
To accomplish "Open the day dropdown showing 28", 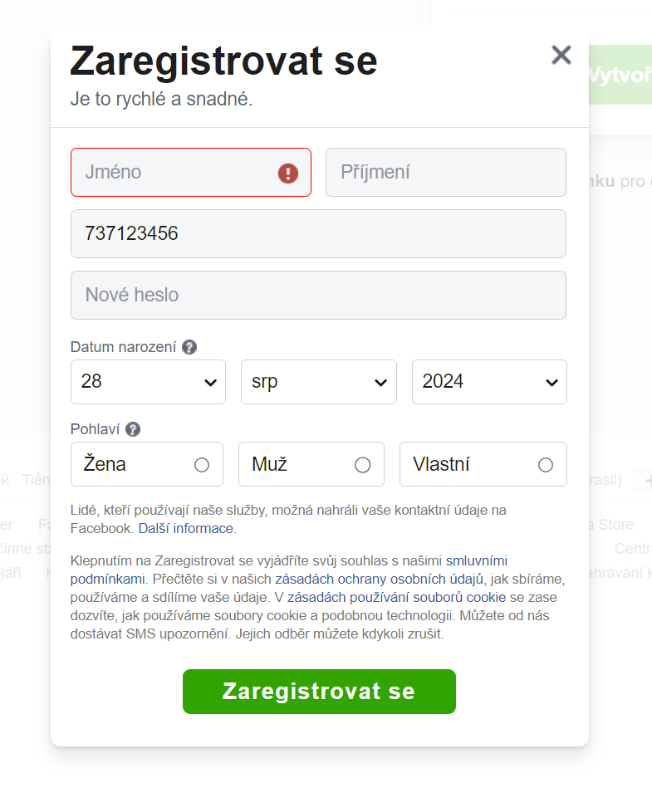I will pos(148,382).
